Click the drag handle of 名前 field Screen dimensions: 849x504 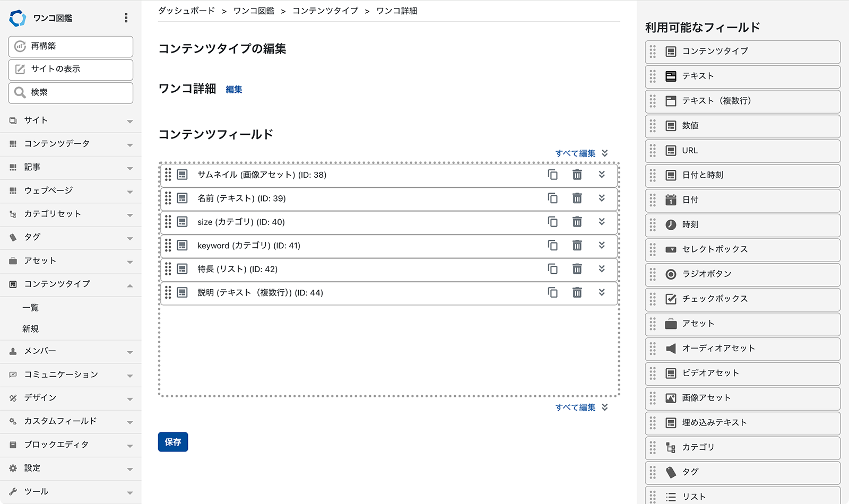168,198
